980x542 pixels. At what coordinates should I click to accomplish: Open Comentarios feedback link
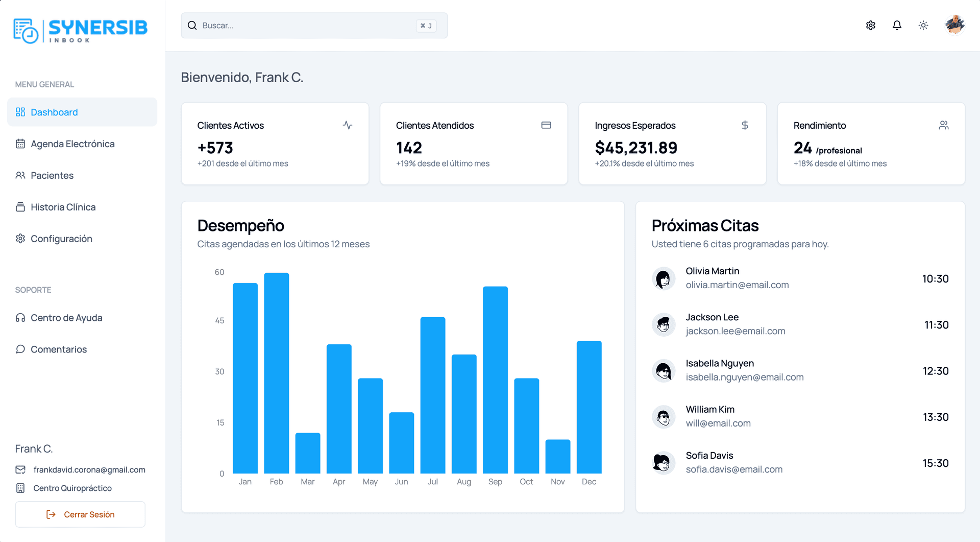(x=59, y=349)
